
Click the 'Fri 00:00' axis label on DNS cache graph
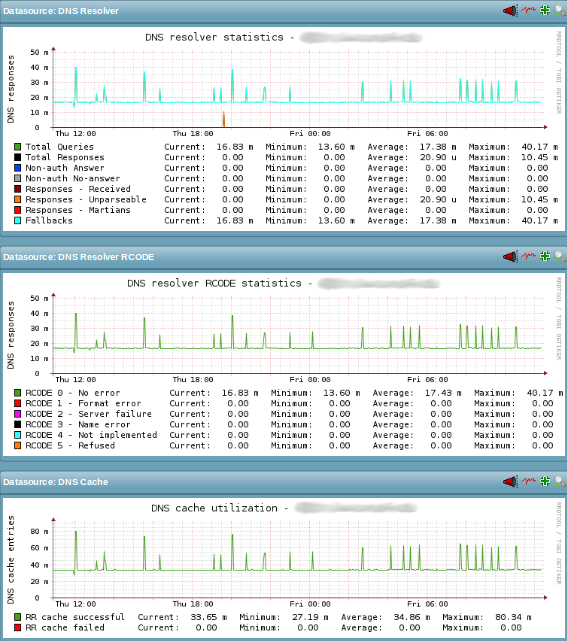310,604
